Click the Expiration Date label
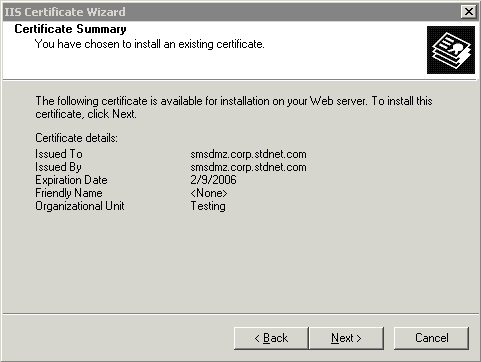The width and height of the screenshot is (481, 362). (71, 180)
